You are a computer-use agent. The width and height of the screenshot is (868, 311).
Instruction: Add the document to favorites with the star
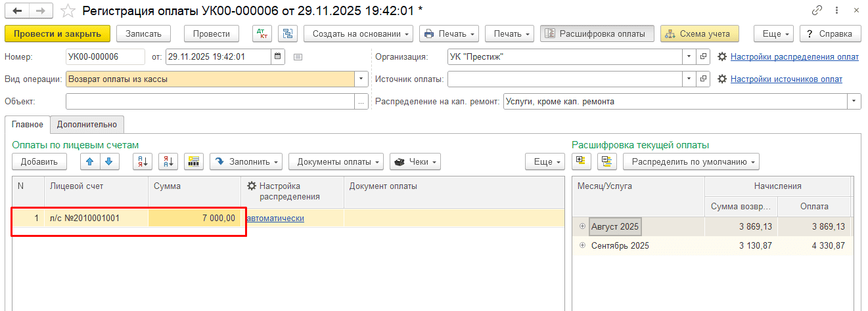coord(67,10)
